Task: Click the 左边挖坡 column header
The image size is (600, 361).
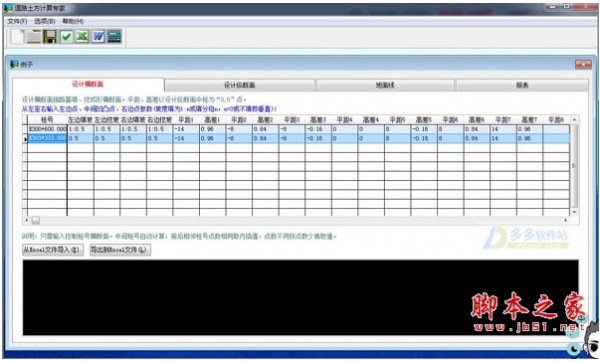Action: coord(107,120)
